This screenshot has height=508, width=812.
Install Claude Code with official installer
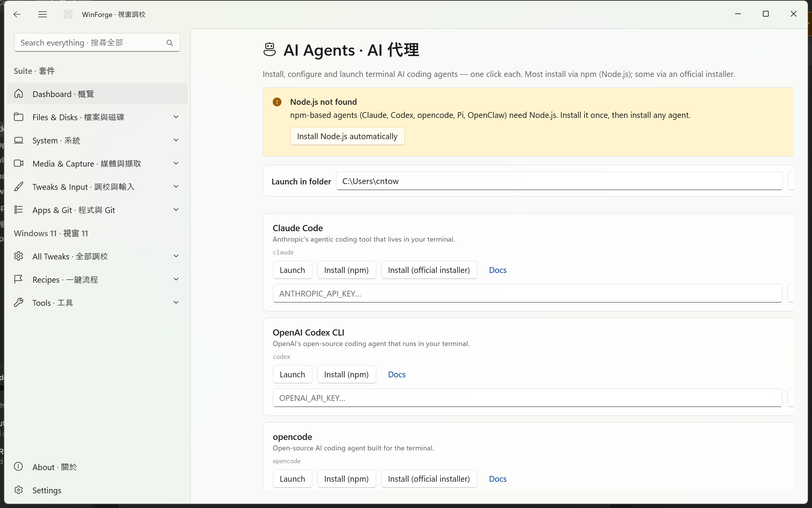(x=429, y=270)
